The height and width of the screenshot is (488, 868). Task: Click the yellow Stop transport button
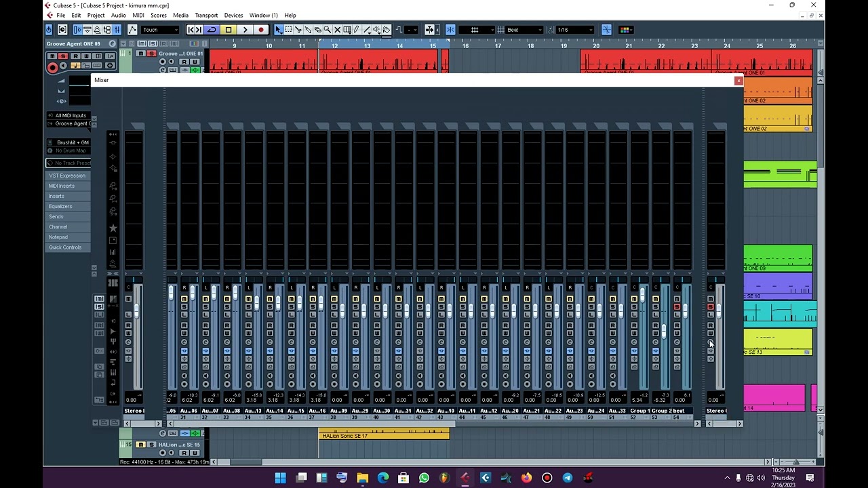[x=228, y=30]
